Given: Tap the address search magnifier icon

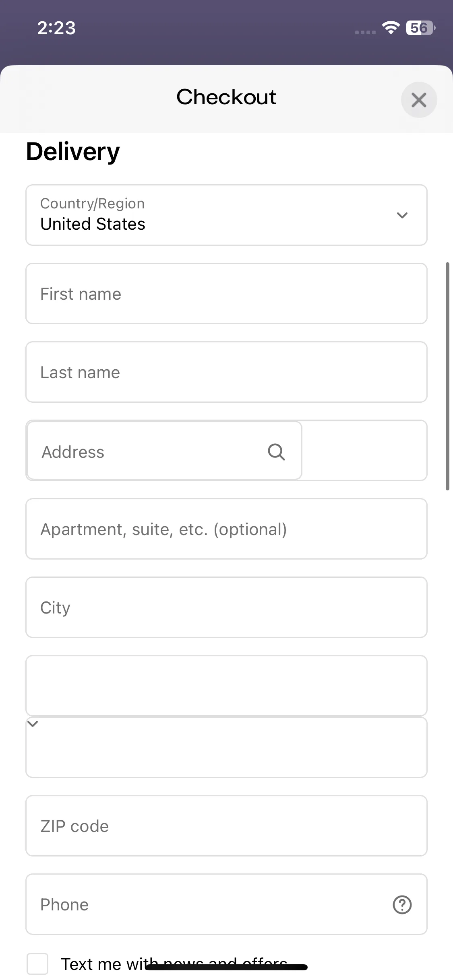Looking at the screenshot, I should [x=276, y=452].
